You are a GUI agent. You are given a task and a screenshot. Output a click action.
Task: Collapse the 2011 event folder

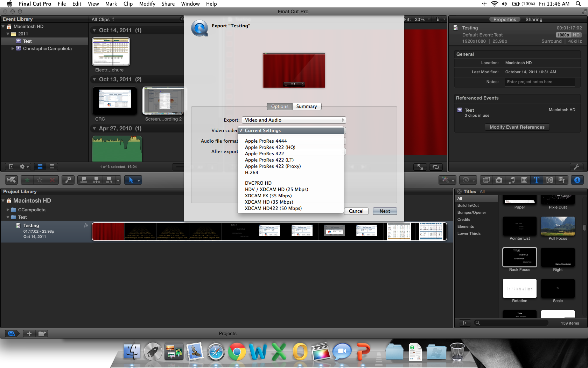tap(8, 34)
